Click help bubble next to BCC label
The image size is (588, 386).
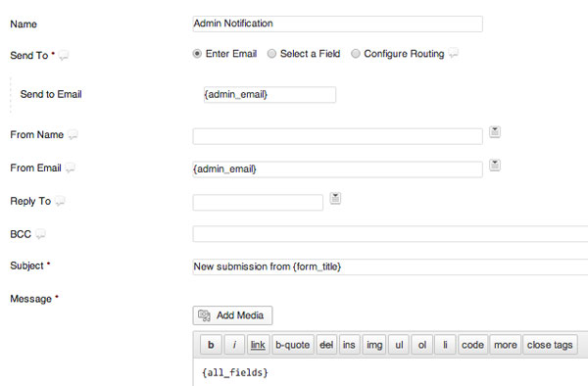coord(40,234)
